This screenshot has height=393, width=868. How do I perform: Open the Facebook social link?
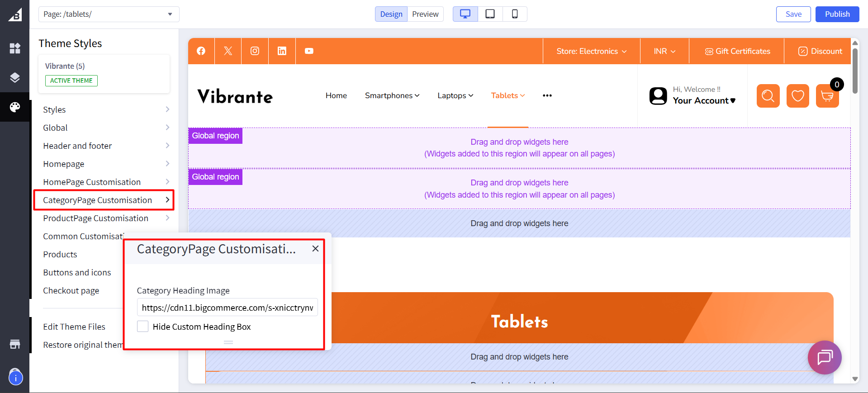point(201,51)
